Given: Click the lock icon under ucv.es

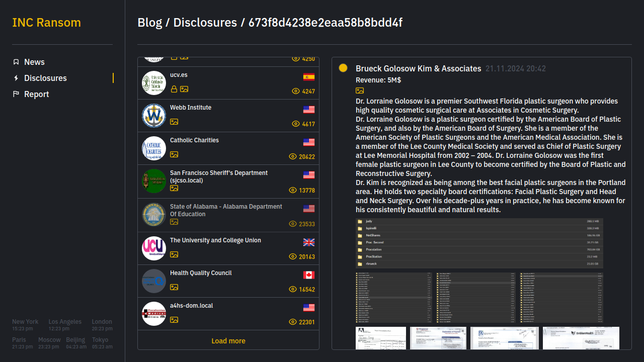Looking at the screenshot, I should click(x=174, y=89).
